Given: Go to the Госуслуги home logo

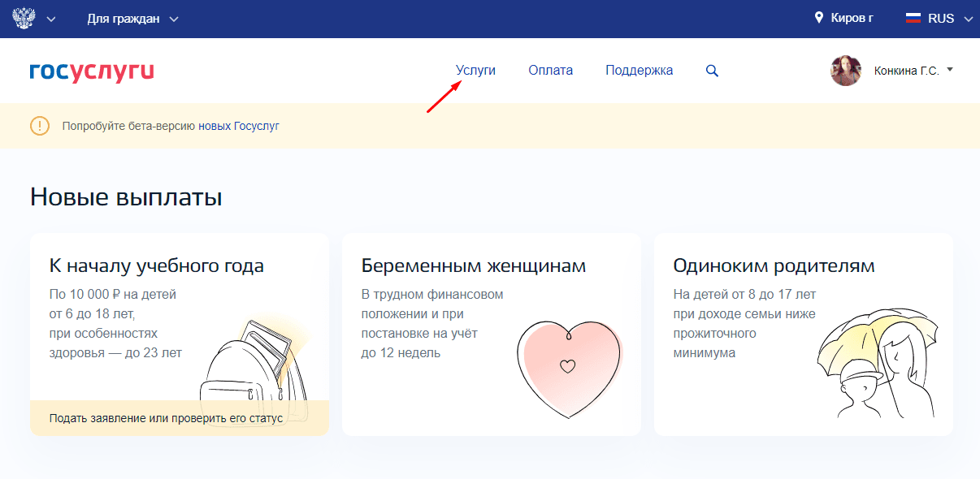Looking at the screenshot, I should (92, 71).
